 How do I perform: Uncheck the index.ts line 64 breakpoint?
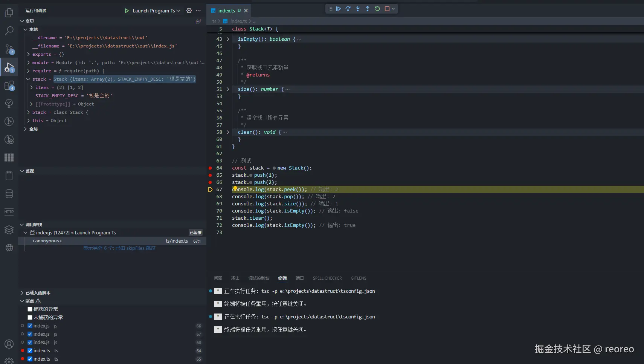pyautogui.click(x=30, y=350)
